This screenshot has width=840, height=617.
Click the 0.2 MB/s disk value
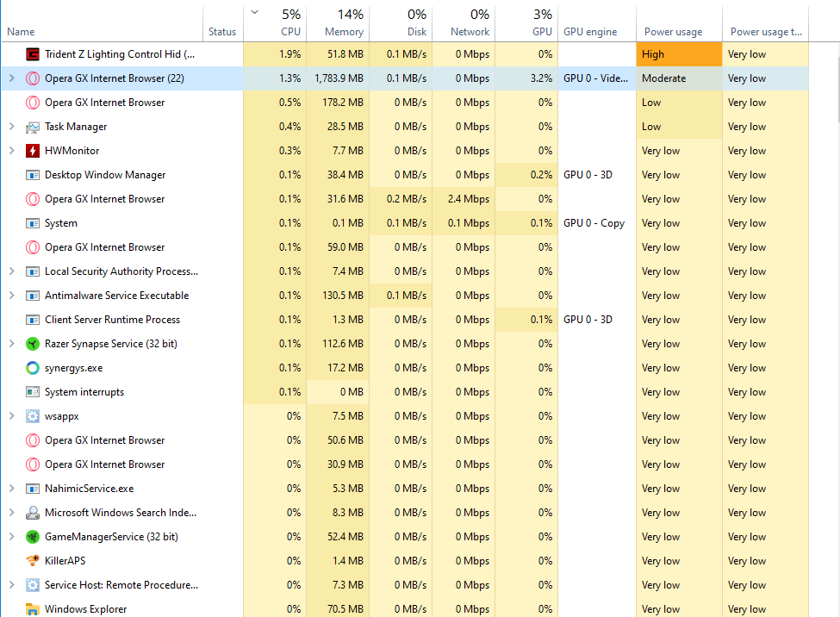tap(407, 199)
